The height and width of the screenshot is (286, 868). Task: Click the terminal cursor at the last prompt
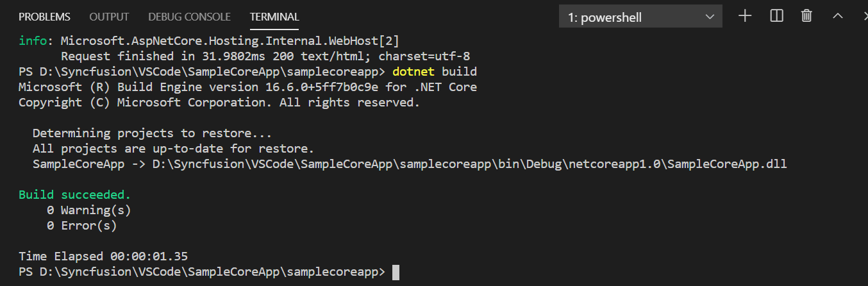[x=396, y=272]
